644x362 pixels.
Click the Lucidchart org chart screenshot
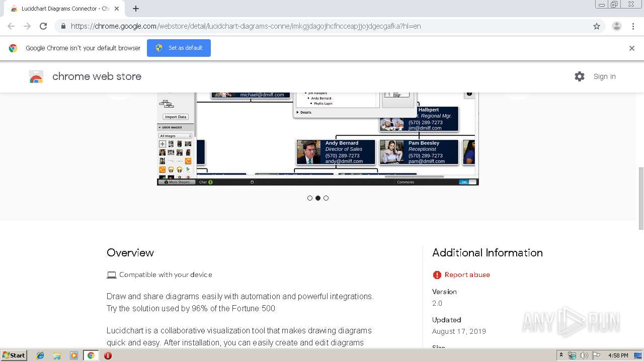[x=318, y=139]
